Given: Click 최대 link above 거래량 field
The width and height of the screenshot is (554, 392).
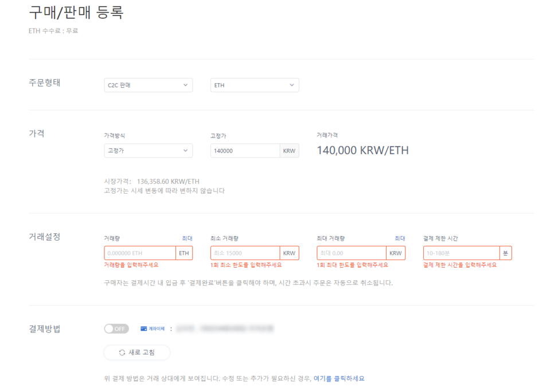Looking at the screenshot, I should point(188,238).
